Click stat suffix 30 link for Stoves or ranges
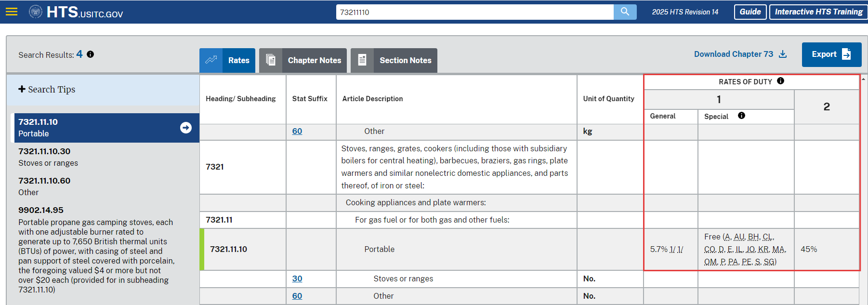Viewport: 868px width, 305px height. coord(297,278)
